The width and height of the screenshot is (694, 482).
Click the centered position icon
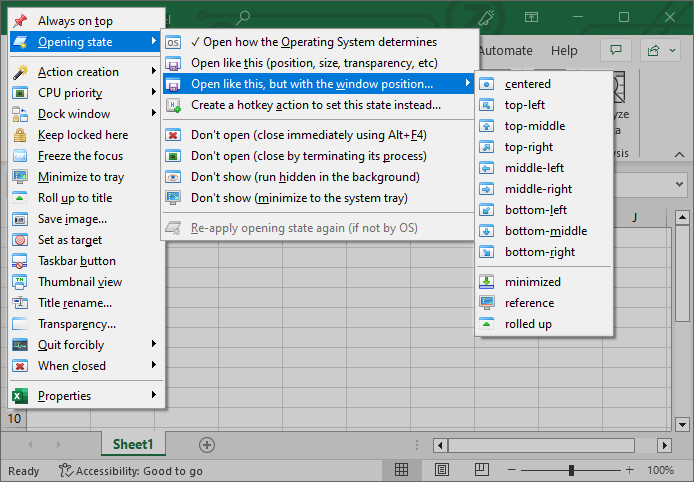click(486, 84)
